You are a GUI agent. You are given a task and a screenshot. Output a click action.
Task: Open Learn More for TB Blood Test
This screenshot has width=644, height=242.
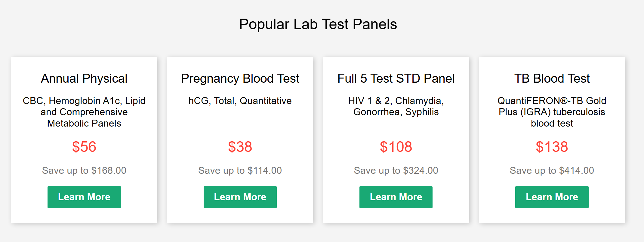pyautogui.click(x=552, y=197)
